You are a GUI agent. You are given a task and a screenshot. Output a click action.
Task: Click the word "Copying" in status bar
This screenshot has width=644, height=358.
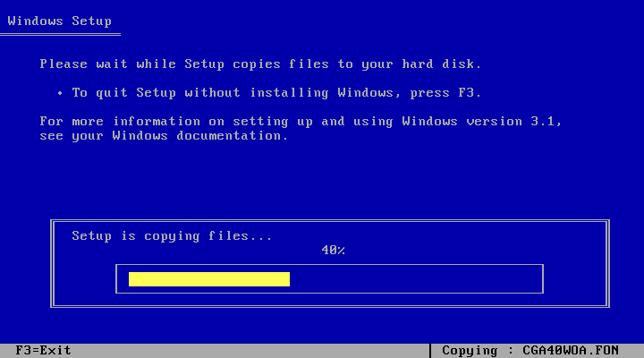pyautogui.click(x=470, y=351)
